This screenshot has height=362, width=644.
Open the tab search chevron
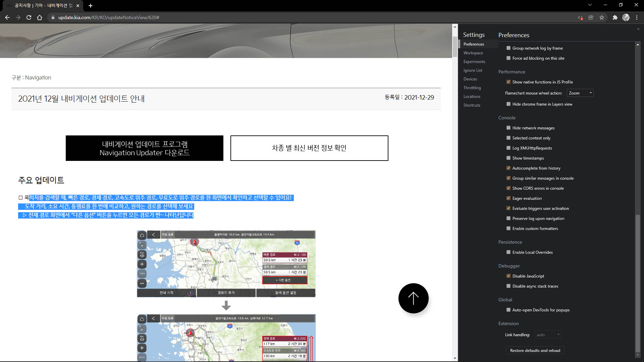590,5
